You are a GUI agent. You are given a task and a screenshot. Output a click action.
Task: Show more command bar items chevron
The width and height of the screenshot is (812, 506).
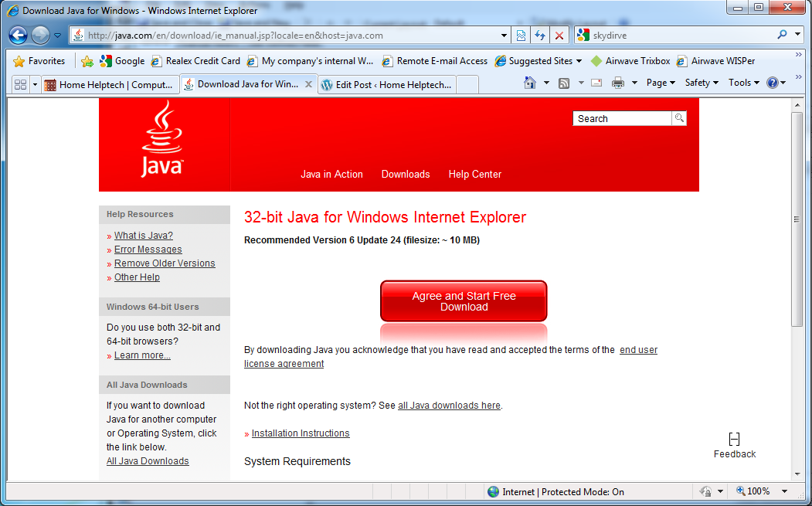pyautogui.click(x=798, y=77)
